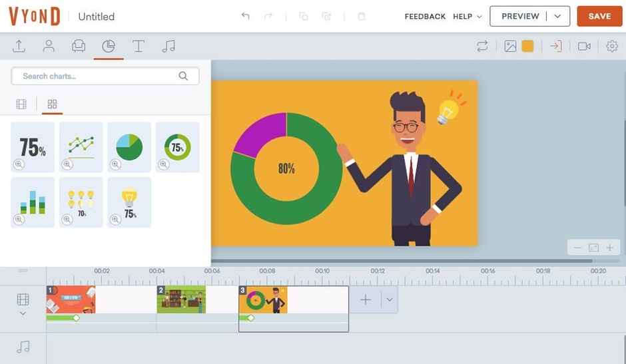Screen dimensions: 626x364
Task: Expand the PREVIEW dropdown arrow
Action: click(558, 16)
